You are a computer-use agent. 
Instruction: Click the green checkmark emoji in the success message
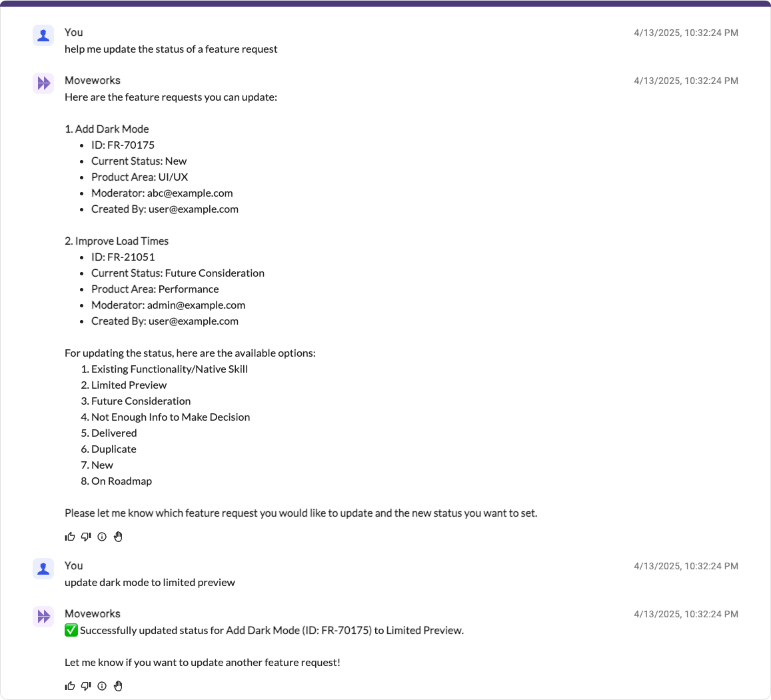tap(71, 630)
